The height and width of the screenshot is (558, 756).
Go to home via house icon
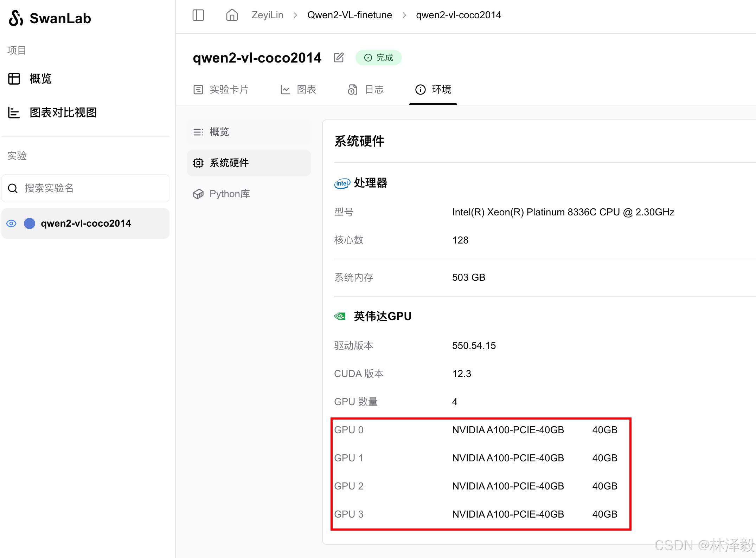tap(232, 15)
